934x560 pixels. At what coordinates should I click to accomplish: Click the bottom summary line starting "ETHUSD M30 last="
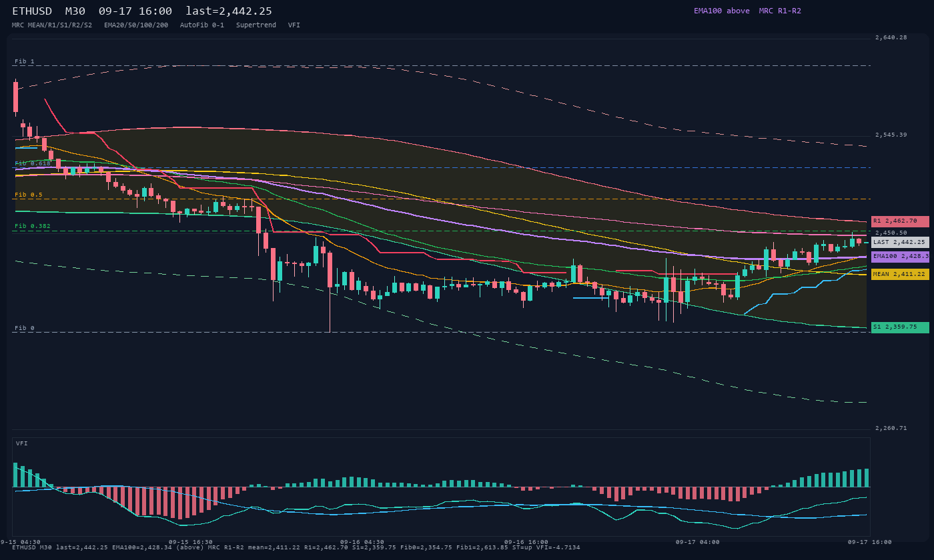[296, 548]
